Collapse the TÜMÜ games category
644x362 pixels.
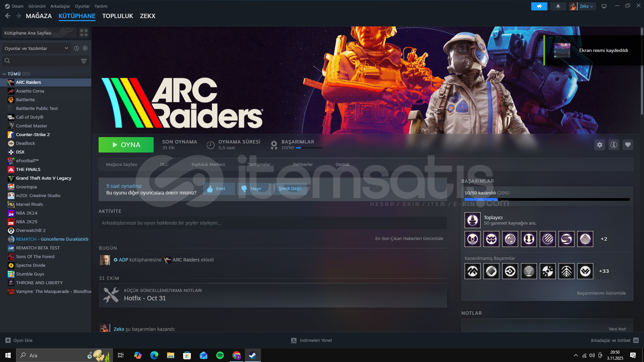(4, 74)
